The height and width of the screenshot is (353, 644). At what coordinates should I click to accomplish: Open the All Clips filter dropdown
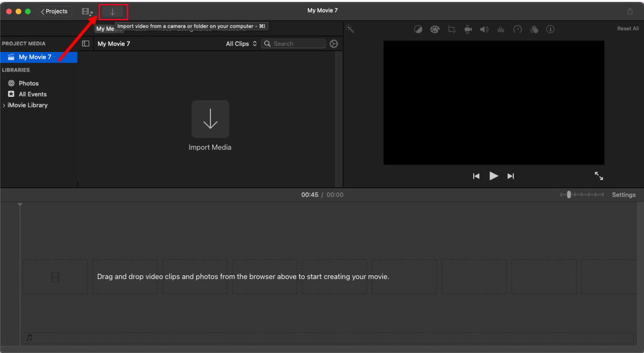[241, 43]
